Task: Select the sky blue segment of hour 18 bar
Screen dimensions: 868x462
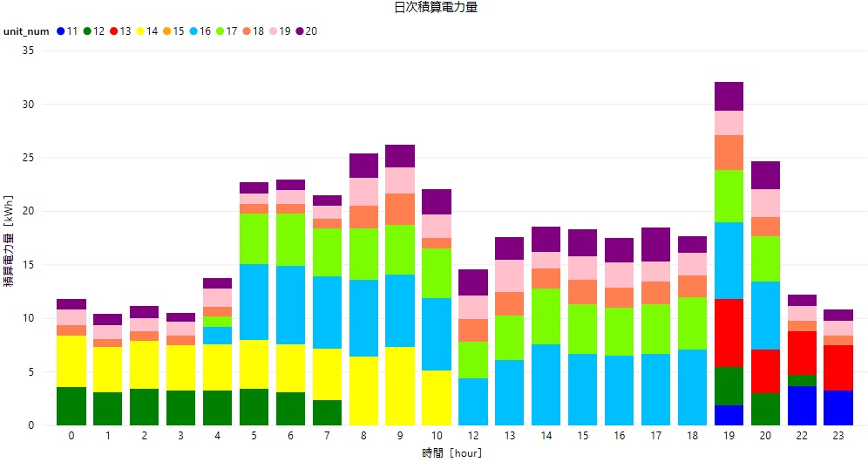Action: coord(693,388)
